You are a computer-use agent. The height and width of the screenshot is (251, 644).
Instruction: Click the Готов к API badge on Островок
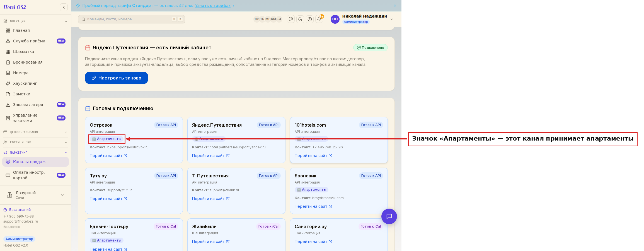[x=166, y=125]
